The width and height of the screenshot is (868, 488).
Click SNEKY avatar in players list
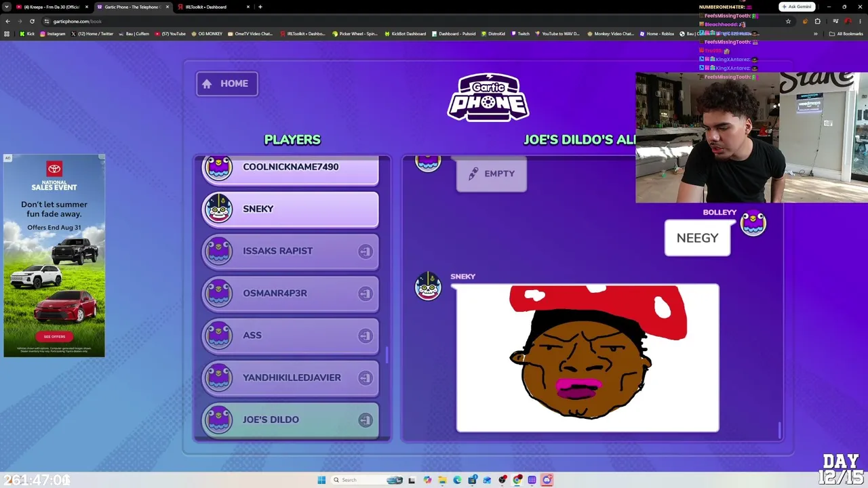tap(218, 209)
